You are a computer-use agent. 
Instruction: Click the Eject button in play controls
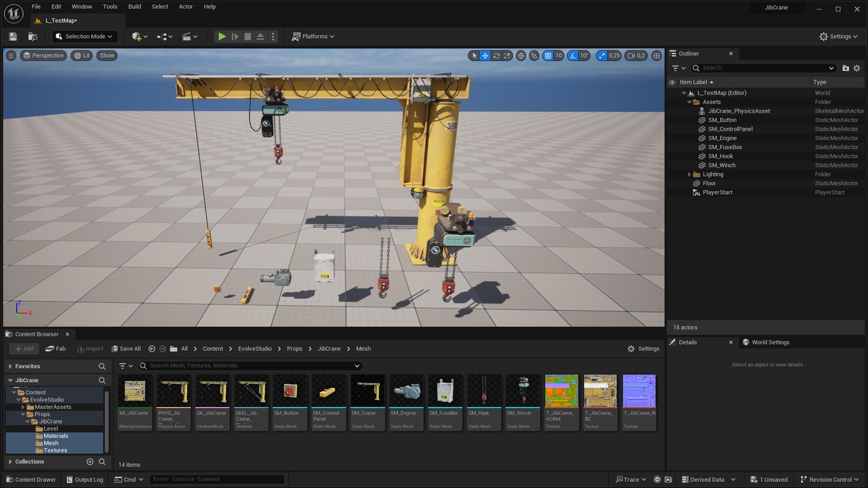pyautogui.click(x=260, y=37)
